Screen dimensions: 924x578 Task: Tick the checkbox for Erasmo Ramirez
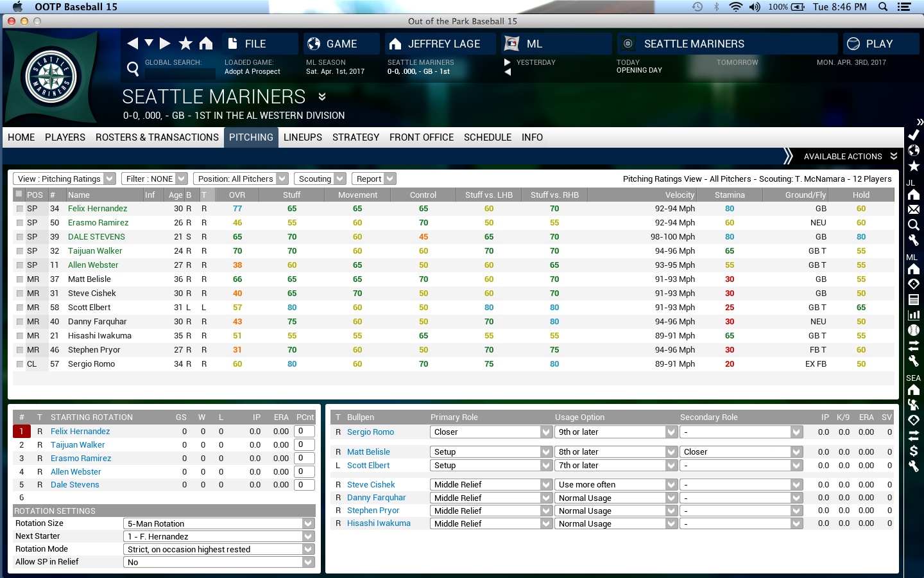tap(19, 223)
